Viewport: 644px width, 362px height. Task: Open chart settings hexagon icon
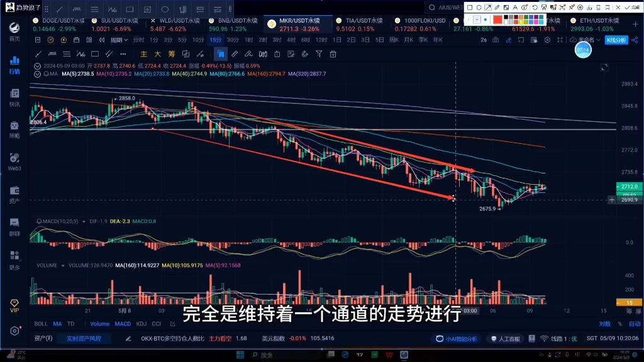547,40
